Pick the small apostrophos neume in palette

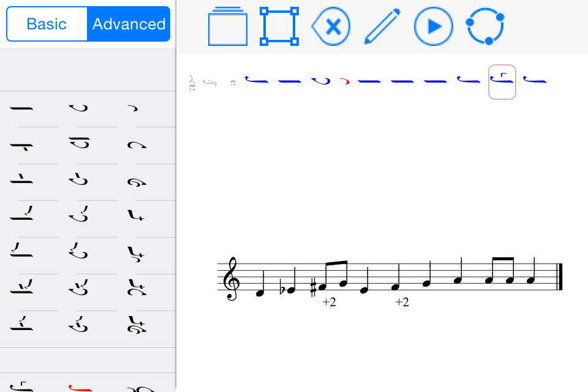[133, 108]
